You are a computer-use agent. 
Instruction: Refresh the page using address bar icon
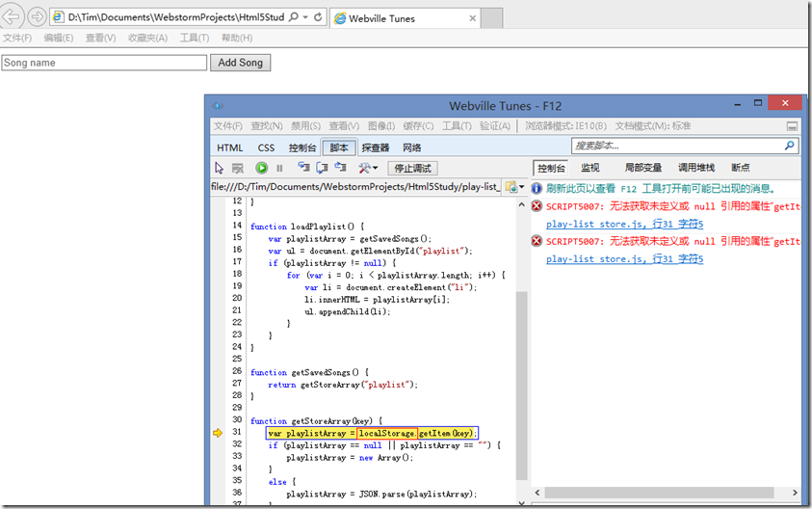320,18
